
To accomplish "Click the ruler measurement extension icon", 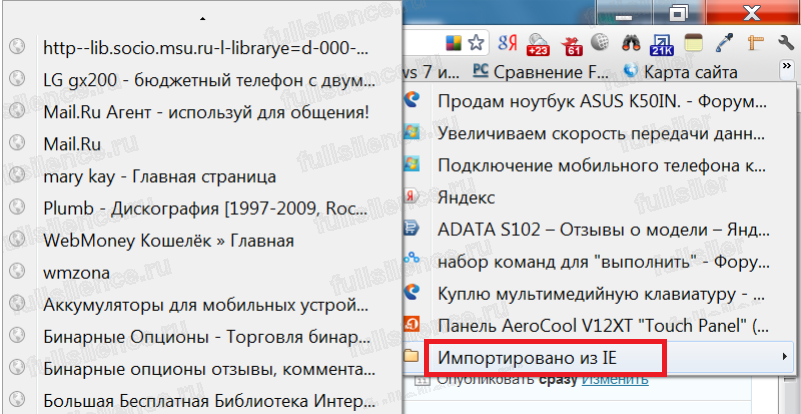I will (756, 44).
